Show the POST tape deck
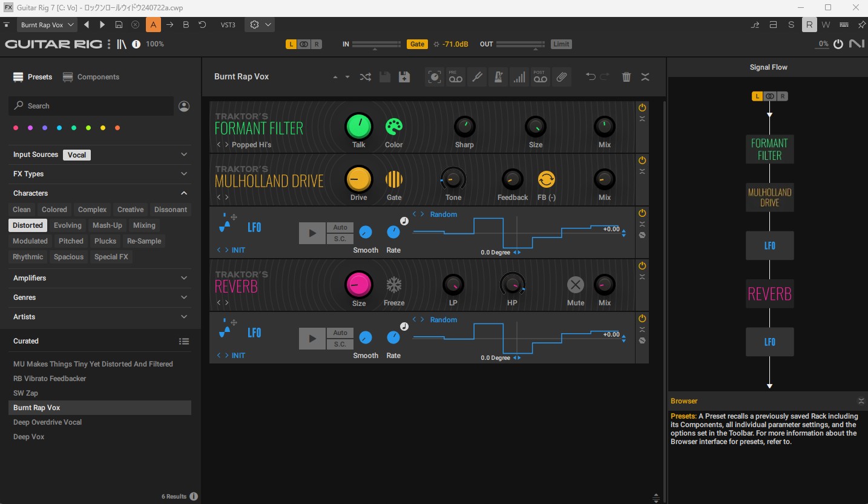Viewport: 868px width, 504px height. [540, 77]
